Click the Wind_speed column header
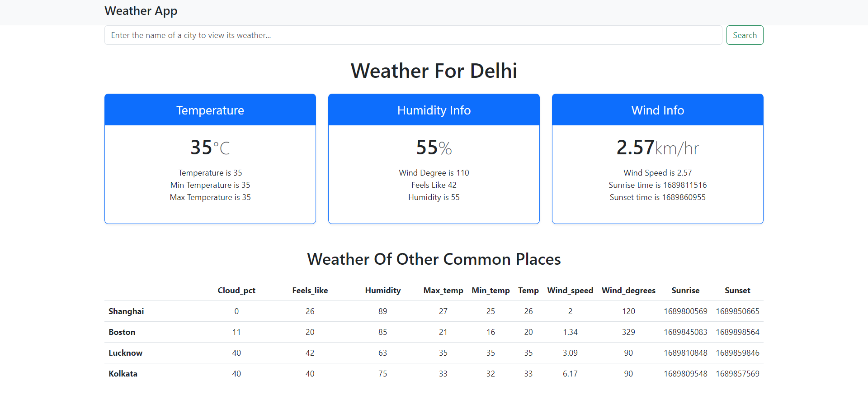868x410 pixels. 570,290
